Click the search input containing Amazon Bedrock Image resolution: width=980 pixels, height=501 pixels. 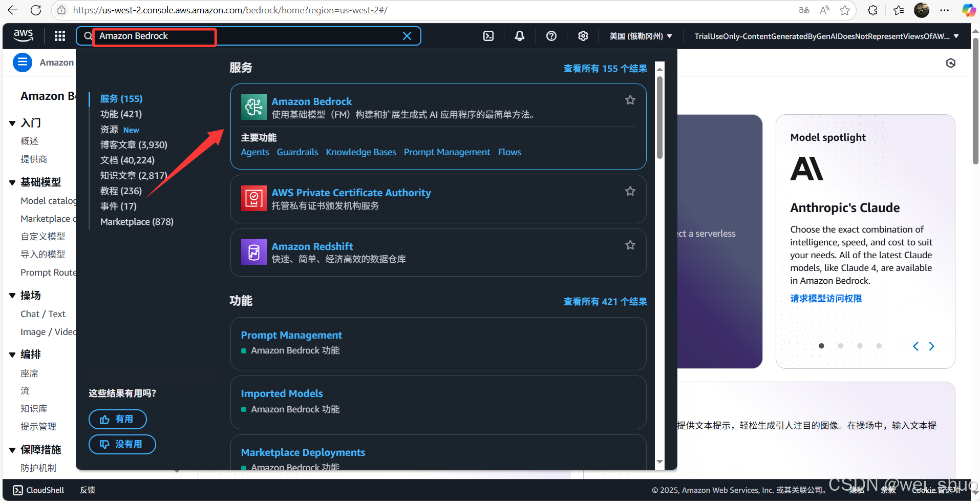[x=248, y=36]
